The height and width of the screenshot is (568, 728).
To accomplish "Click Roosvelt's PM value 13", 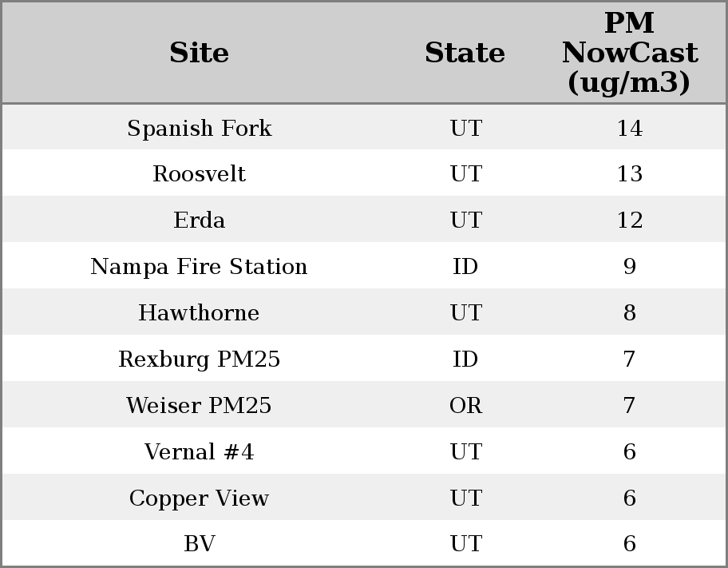I will 629,174.
